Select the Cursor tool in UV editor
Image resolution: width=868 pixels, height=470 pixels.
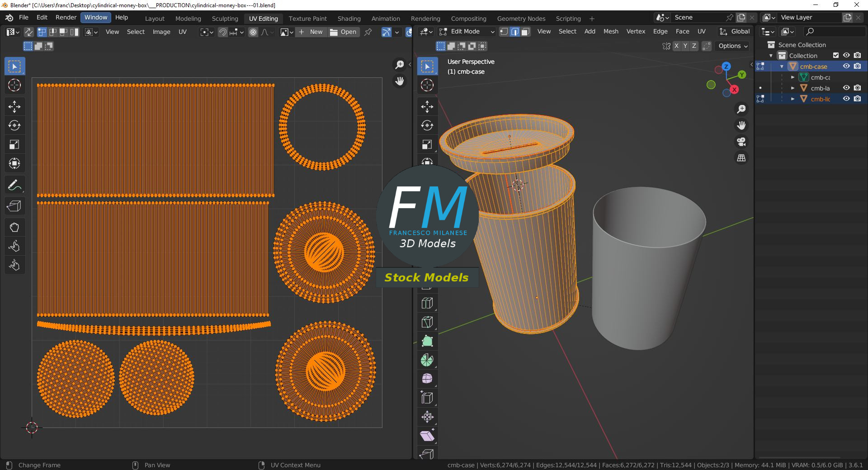pos(14,85)
